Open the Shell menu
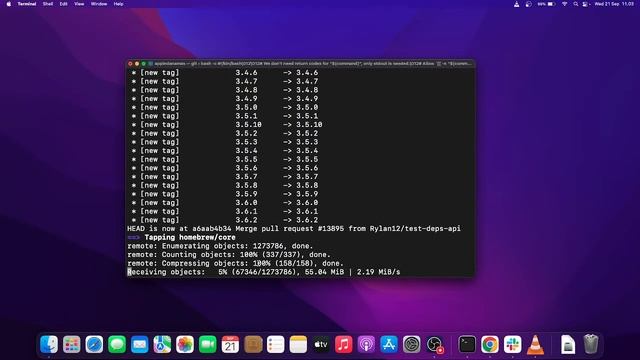640x360 pixels. click(x=48, y=4)
